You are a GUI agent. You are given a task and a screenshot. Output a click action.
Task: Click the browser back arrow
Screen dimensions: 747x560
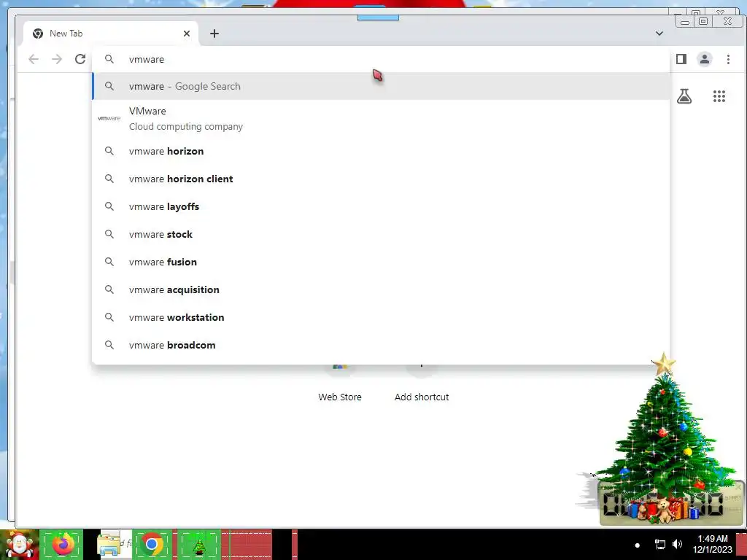(x=34, y=59)
